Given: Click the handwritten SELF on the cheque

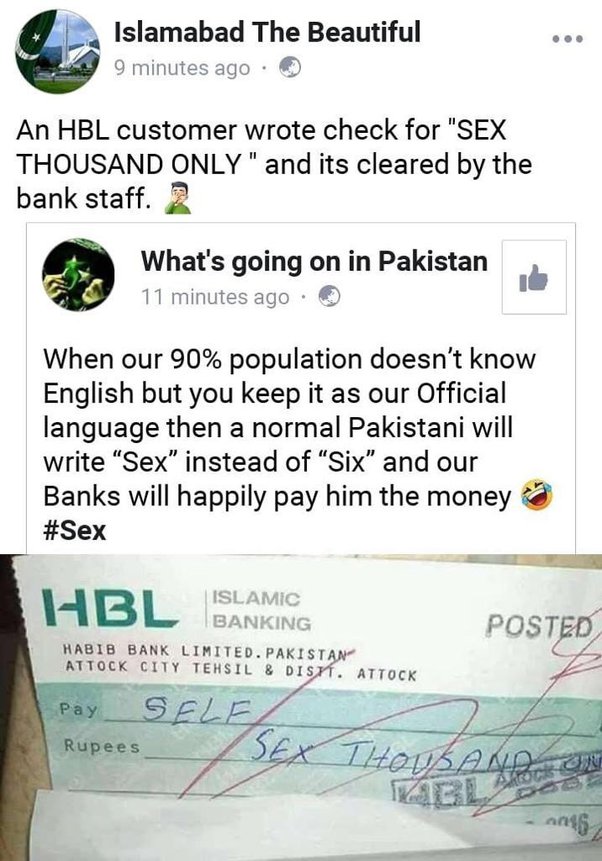Looking at the screenshot, I should coord(197,709).
